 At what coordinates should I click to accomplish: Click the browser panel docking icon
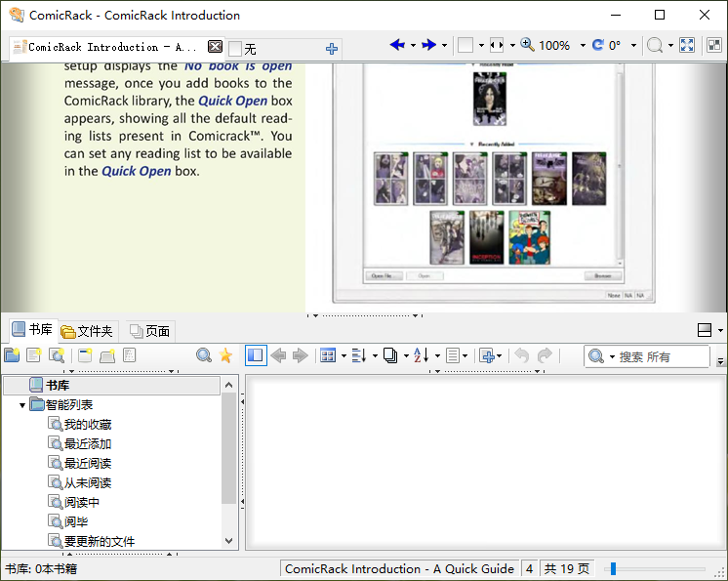pyautogui.click(x=705, y=330)
